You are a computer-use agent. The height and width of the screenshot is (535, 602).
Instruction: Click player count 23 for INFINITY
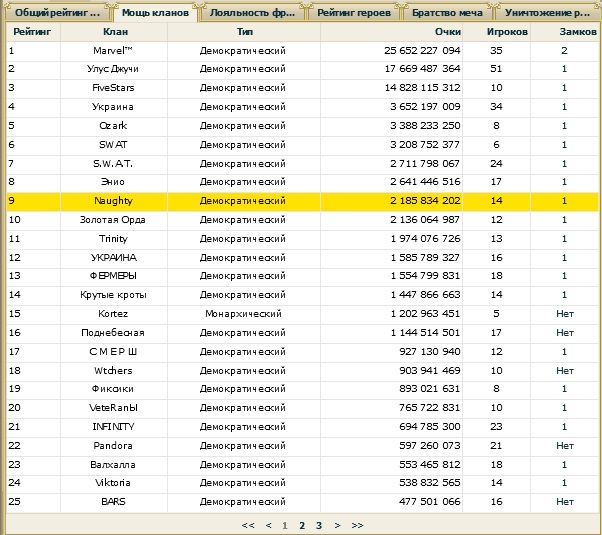click(496, 427)
